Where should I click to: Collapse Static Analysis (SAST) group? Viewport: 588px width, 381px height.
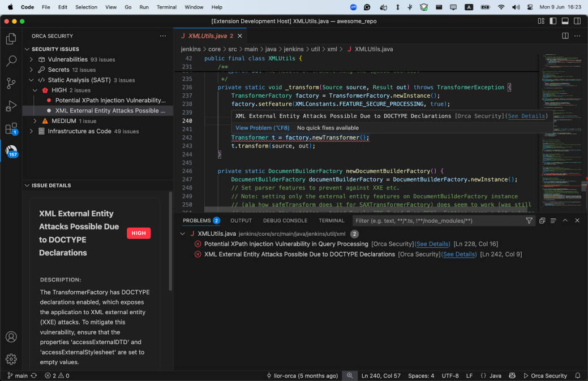[32, 80]
